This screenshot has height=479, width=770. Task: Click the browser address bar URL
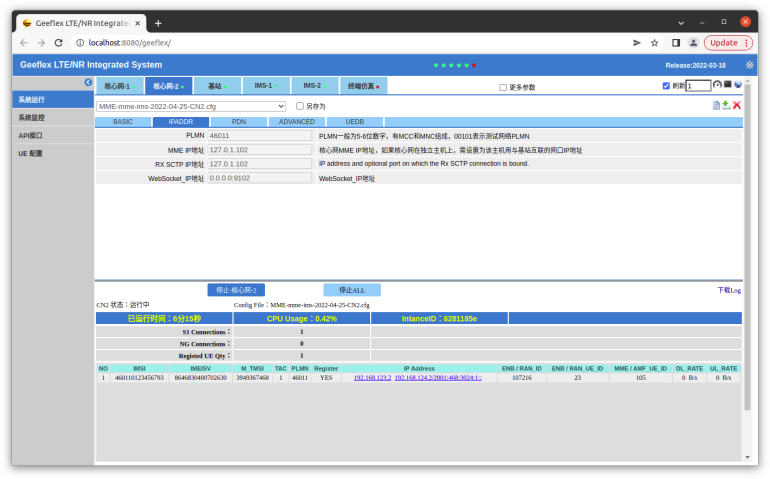pos(130,43)
